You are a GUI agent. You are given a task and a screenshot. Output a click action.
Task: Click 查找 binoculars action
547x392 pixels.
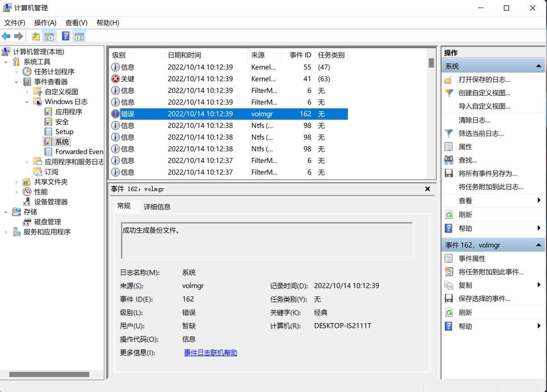click(468, 160)
